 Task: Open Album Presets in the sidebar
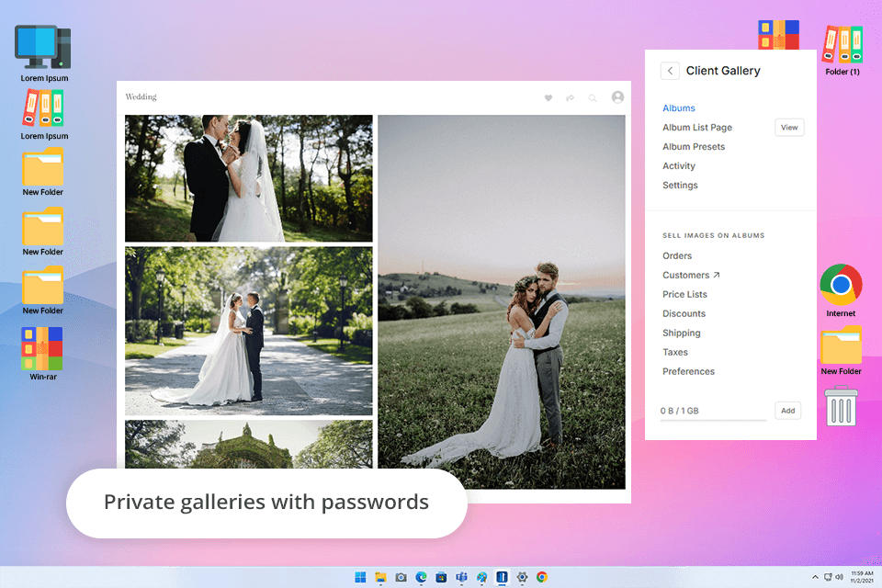click(x=694, y=146)
